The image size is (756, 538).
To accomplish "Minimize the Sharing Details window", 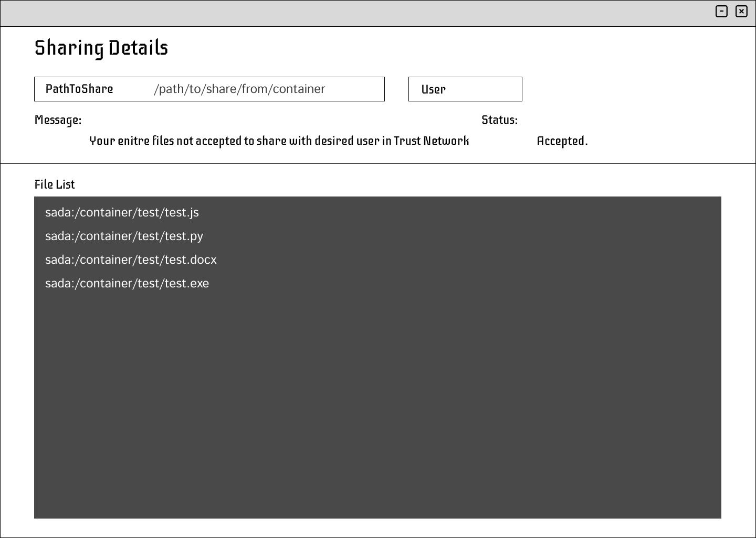I will 722,11.
